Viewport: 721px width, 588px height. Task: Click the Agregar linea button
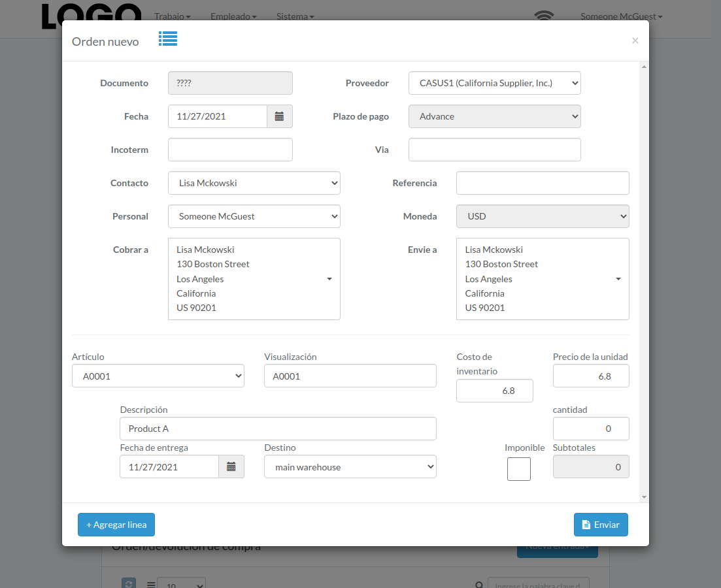(x=116, y=525)
